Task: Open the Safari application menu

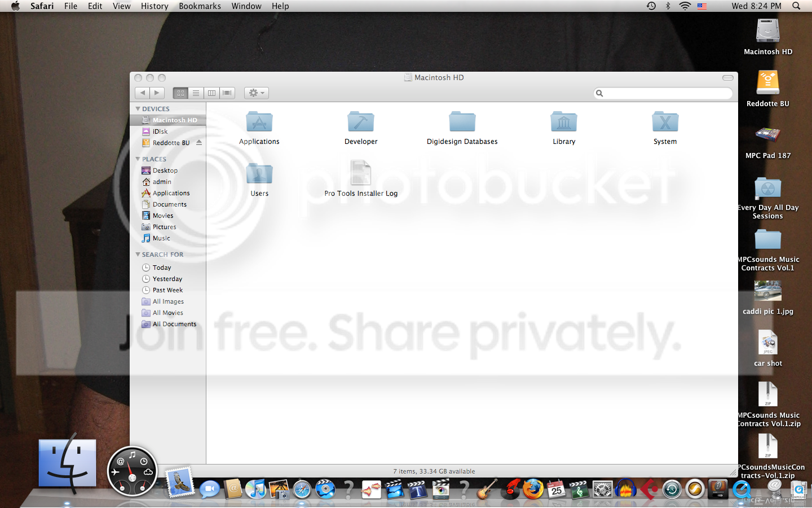Action: [42, 6]
